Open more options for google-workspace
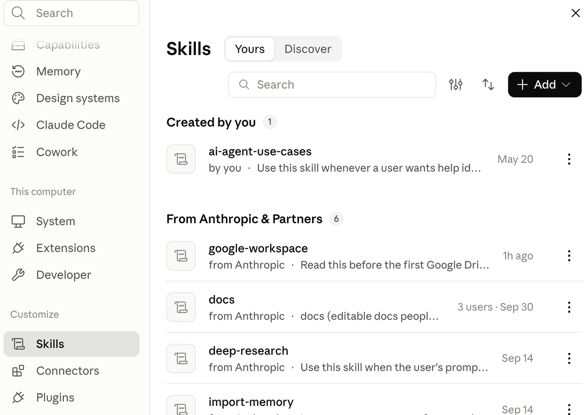 click(569, 256)
